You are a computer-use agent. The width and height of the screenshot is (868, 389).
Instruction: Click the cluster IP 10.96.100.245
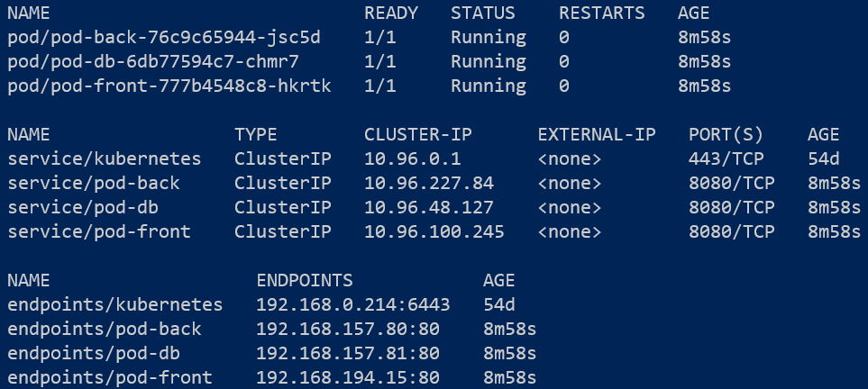coord(434,231)
